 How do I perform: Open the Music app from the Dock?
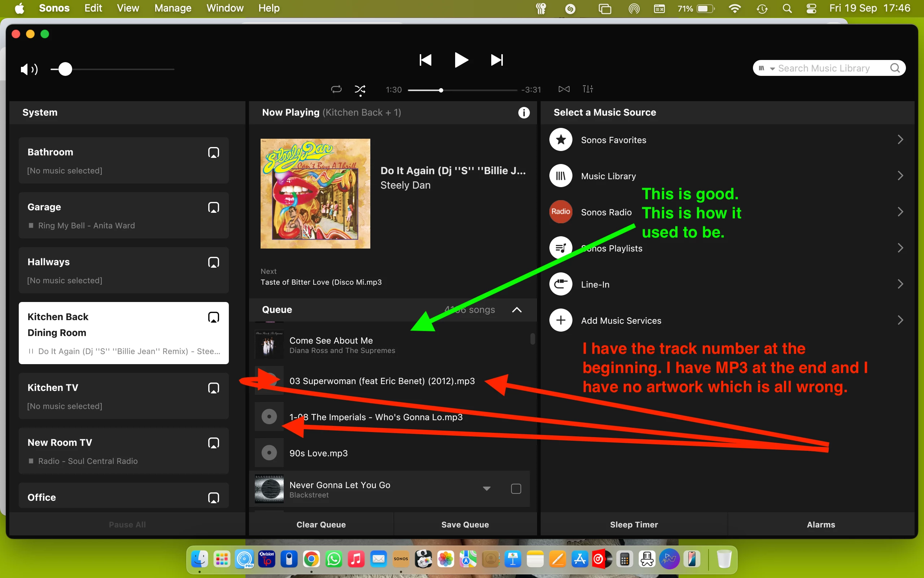(356, 559)
